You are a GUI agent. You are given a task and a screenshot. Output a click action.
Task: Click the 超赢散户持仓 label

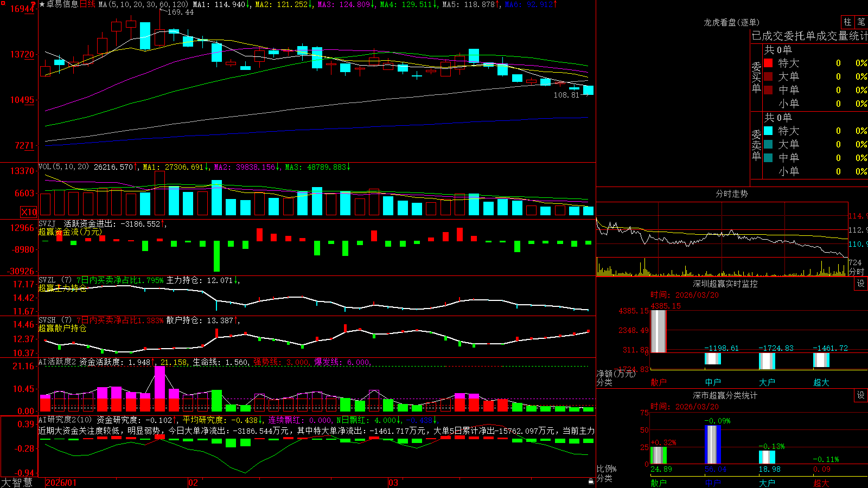[62, 328]
